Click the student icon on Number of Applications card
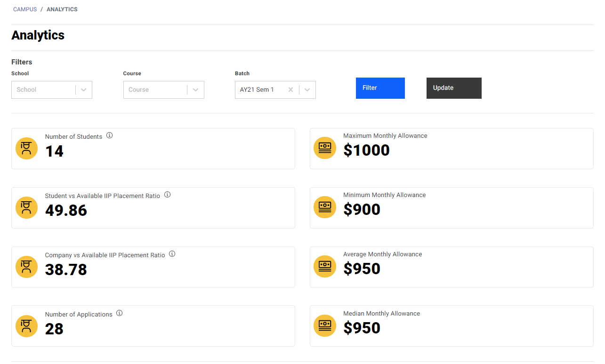 tap(27, 326)
